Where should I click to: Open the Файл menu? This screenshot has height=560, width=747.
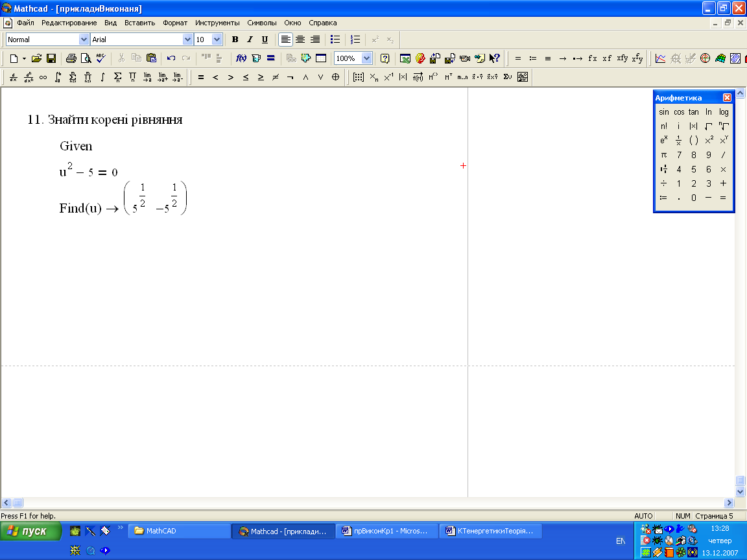click(x=25, y=23)
